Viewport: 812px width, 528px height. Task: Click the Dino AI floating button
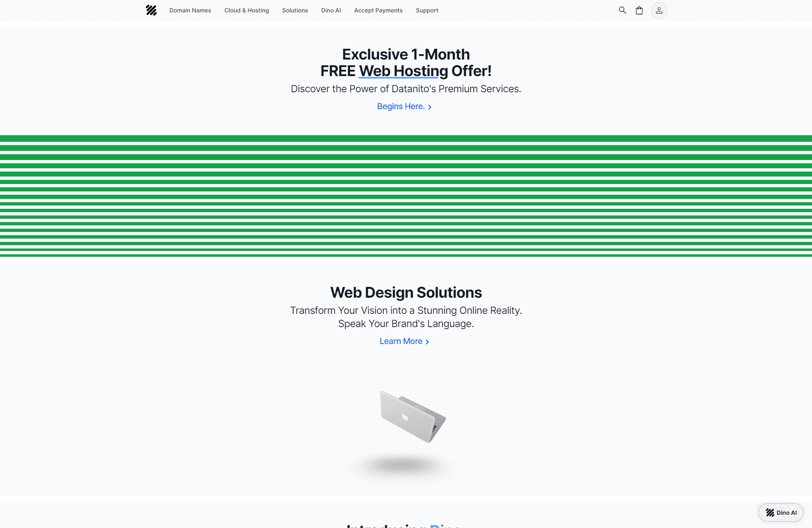(781, 513)
